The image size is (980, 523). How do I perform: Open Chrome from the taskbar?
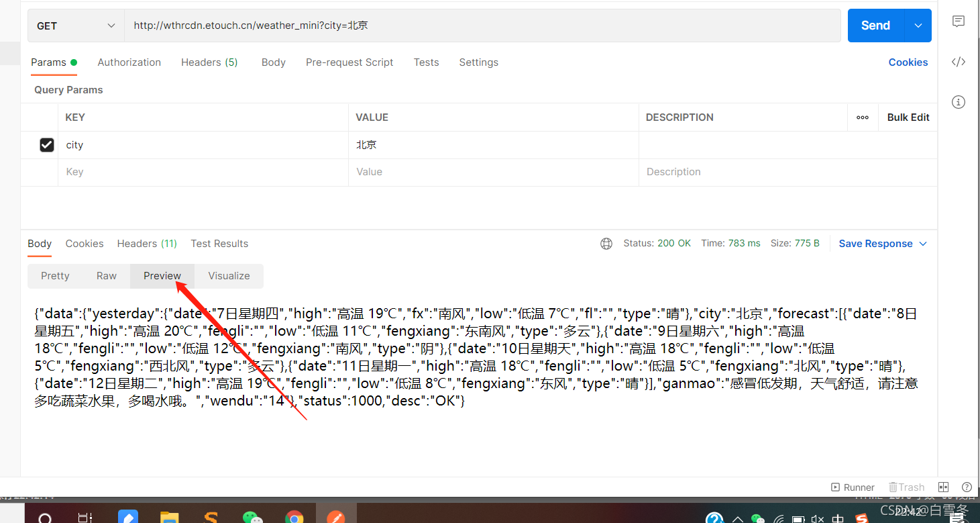pos(294,518)
